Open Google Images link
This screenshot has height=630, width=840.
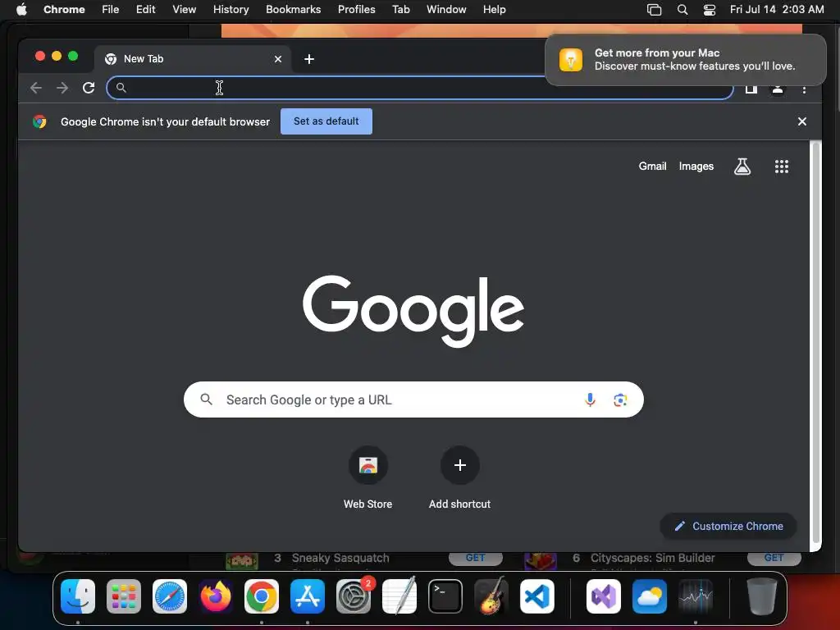point(696,167)
